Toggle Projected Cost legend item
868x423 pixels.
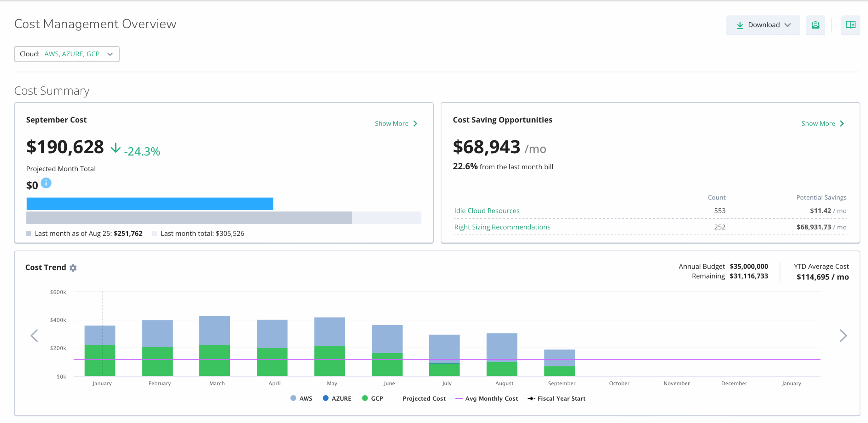424,398
